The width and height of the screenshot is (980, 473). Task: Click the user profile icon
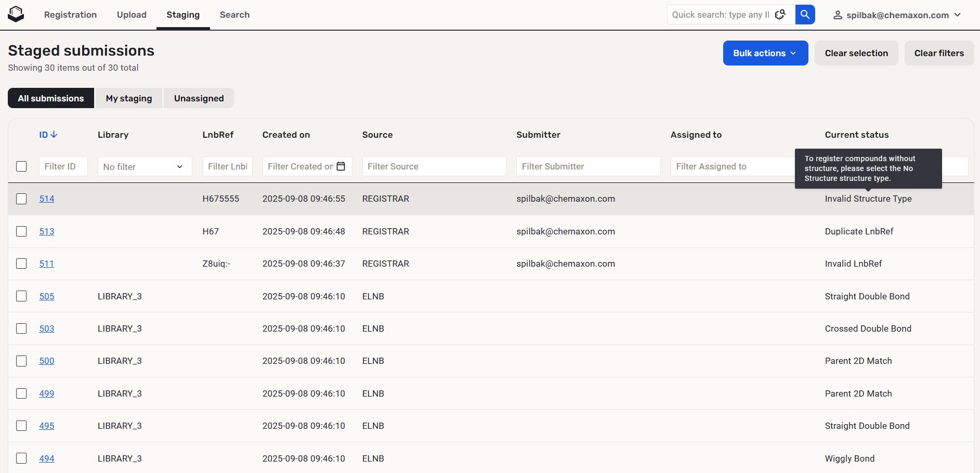click(x=838, y=15)
